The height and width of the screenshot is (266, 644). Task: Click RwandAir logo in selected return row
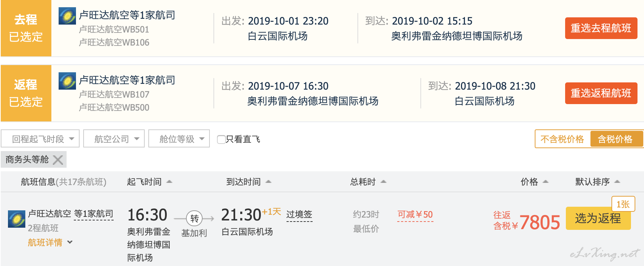(67, 81)
